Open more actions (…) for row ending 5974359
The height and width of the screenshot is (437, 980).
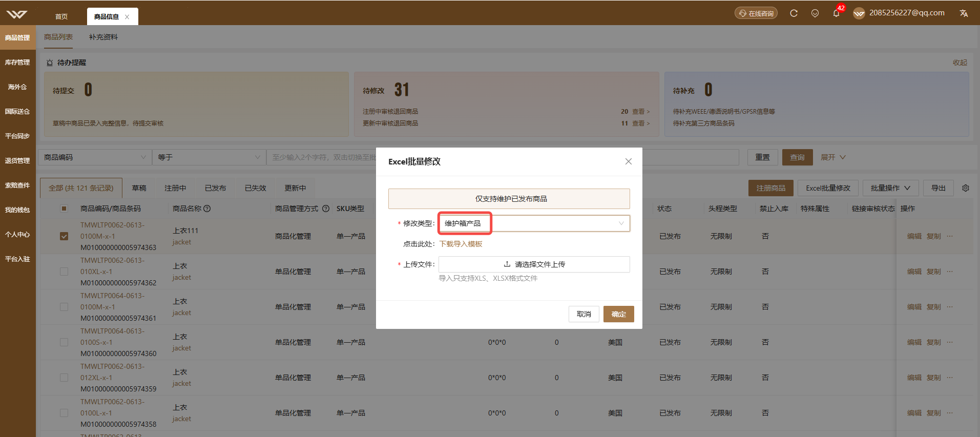click(x=950, y=378)
